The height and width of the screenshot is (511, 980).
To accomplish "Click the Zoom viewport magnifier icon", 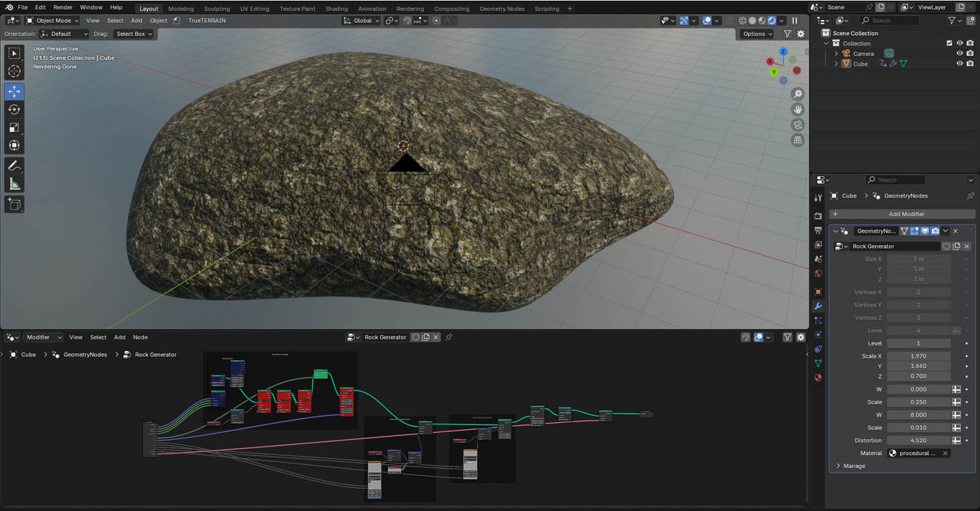I will (x=798, y=94).
